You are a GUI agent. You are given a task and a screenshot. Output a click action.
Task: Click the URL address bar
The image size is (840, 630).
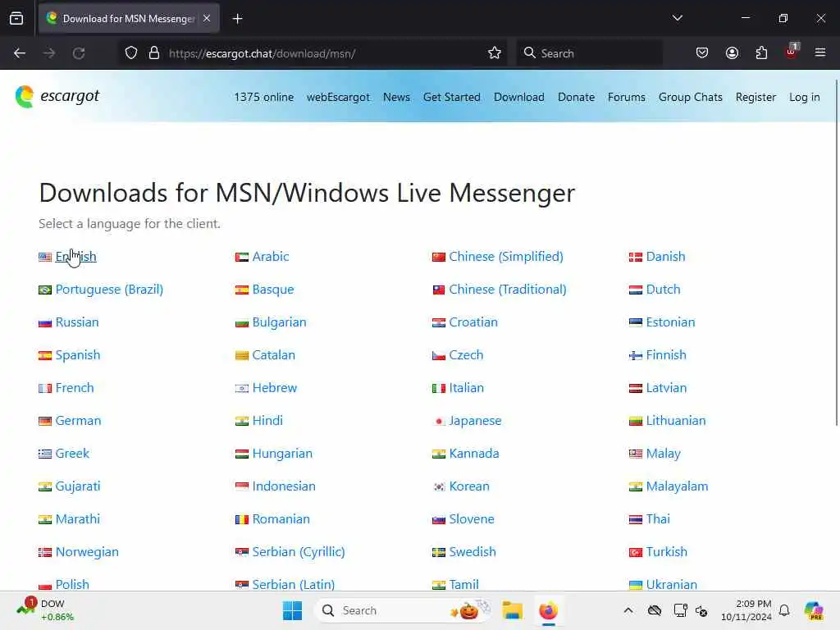click(x=311, y=53)
